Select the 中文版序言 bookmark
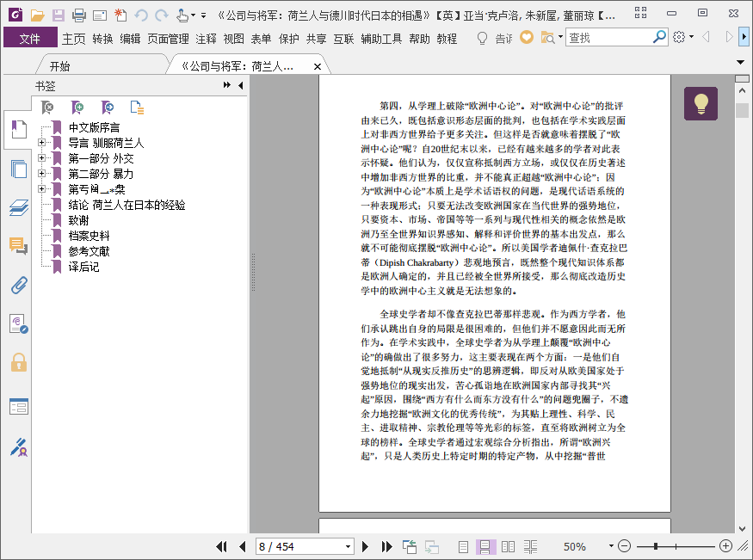753x560 pixels. (x=94, y=127)
